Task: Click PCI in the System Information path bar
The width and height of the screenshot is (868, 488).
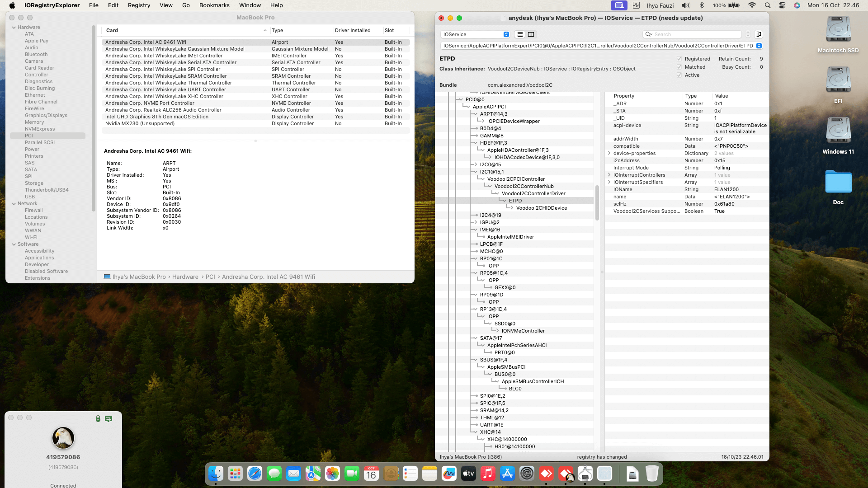Action: click(x=210, y=277)
